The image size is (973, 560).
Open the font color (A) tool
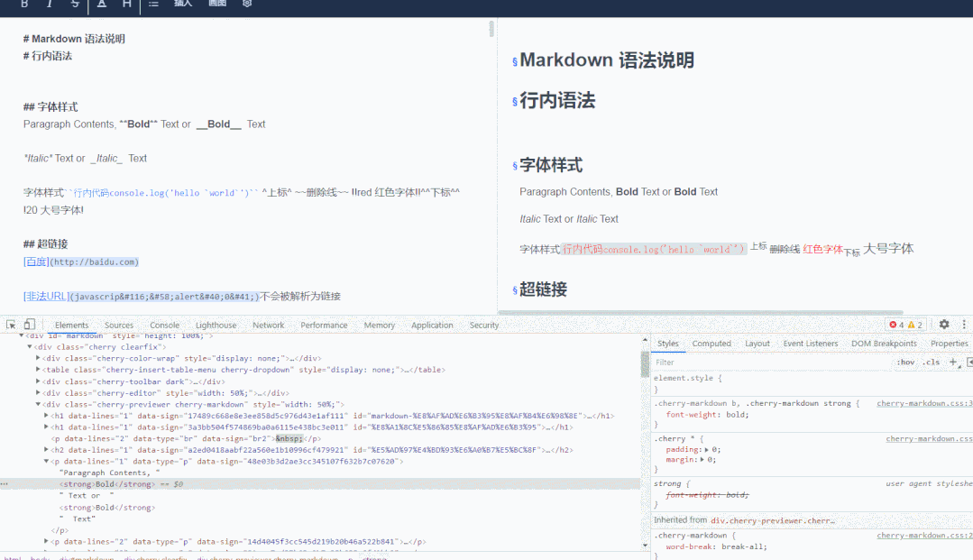coord(102,4)
